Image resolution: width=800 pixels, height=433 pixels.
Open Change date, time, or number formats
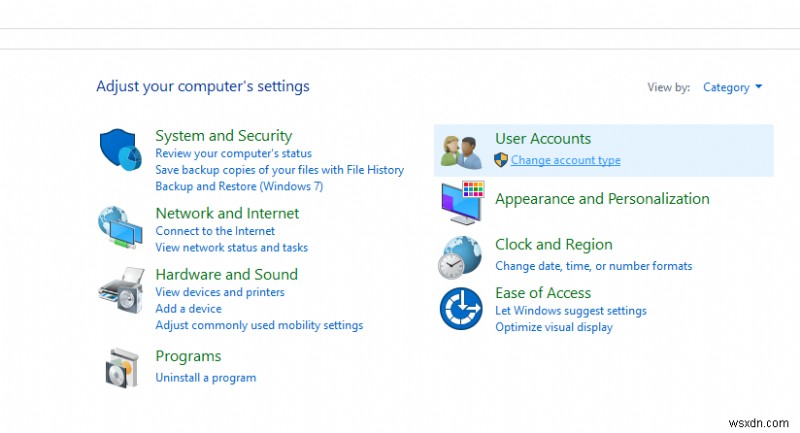click(x=593, y=266)
